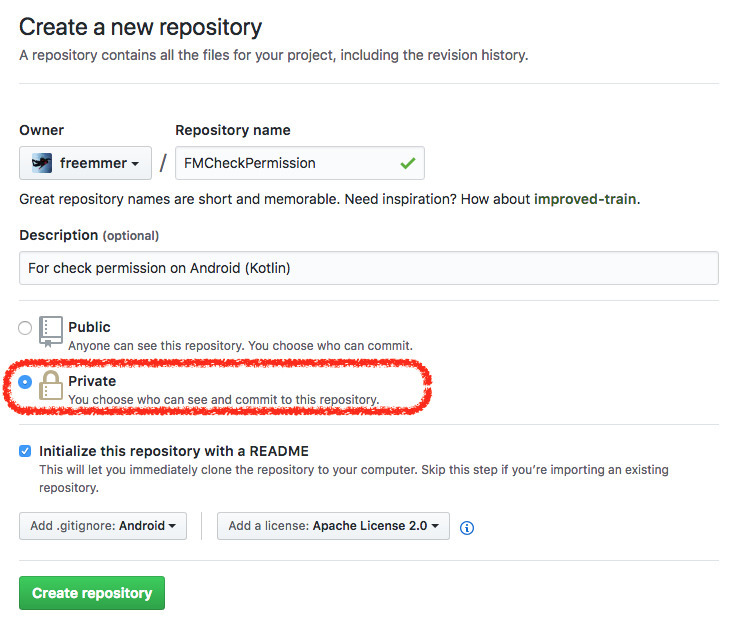Viewport: 742px width, 632px height.
Task: Click 'This will let you immediately clone' text
Action: click(353, 478)
